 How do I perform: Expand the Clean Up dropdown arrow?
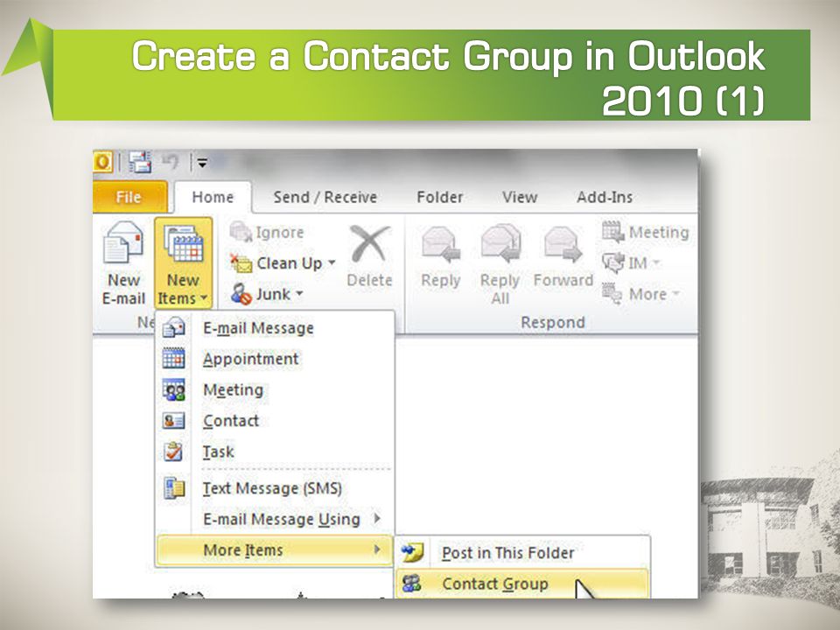pyautogui.click(x=332, y=262)
